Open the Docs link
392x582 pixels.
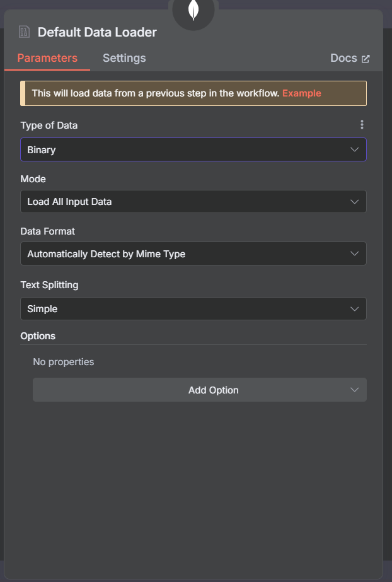350,58
